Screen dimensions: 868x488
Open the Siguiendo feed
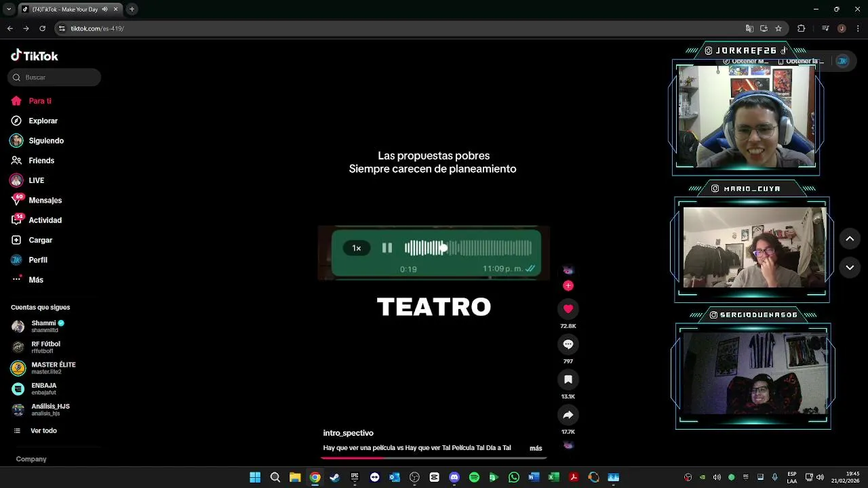[37, 141]
